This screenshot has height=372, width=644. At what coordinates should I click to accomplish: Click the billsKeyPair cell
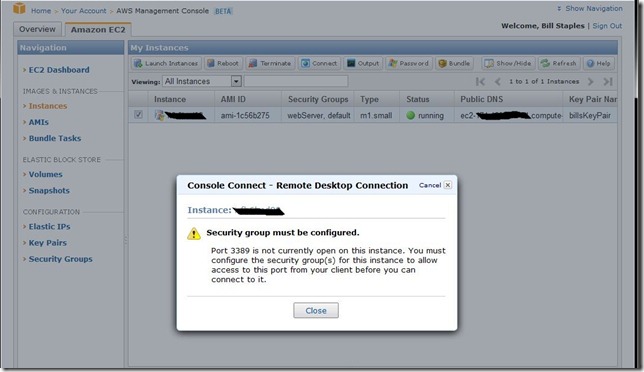coord(590,116)
